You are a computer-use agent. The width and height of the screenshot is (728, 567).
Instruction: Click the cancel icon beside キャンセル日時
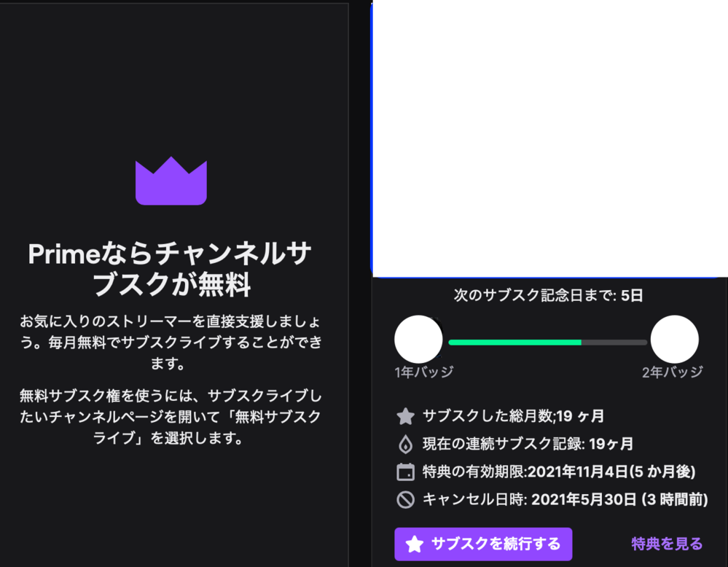405,500
